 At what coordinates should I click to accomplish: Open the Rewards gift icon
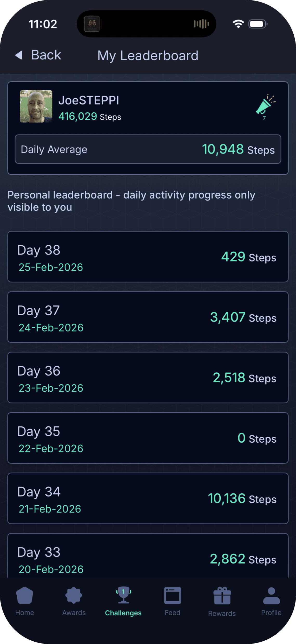tap(222, 595)
